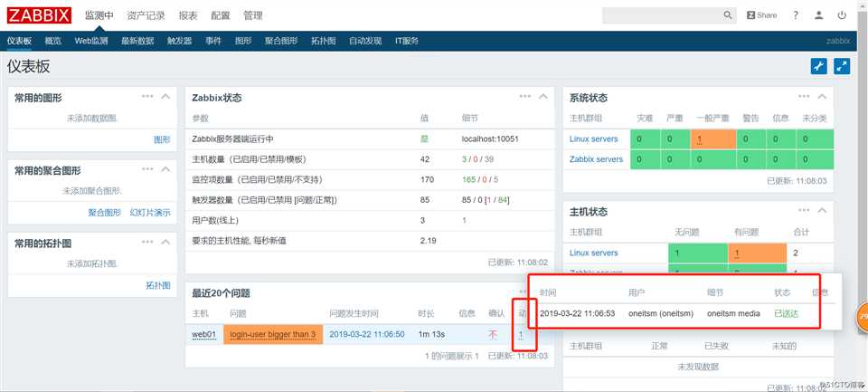Open 幻灯片演示 link
Screen dimensions: 868x392
[x=150, y=213]
